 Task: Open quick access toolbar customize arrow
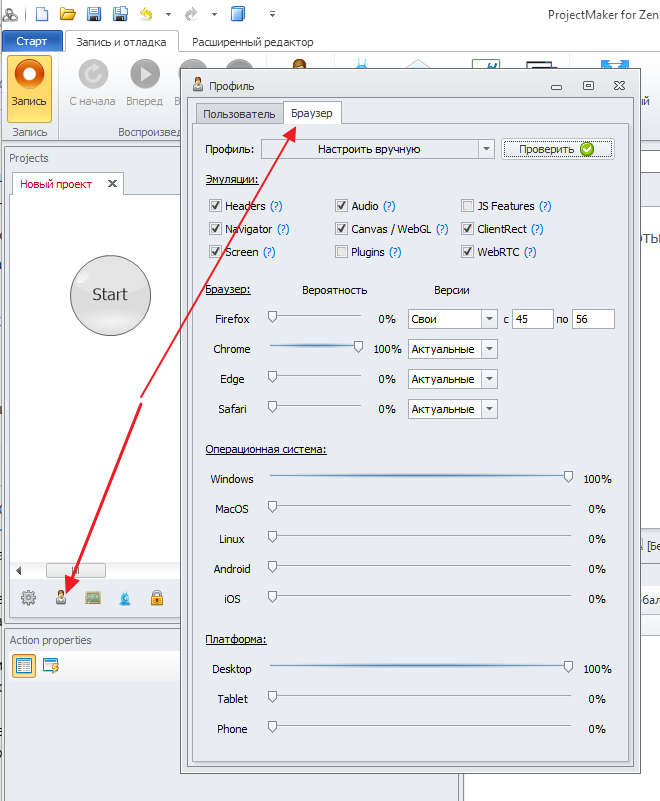272,14
